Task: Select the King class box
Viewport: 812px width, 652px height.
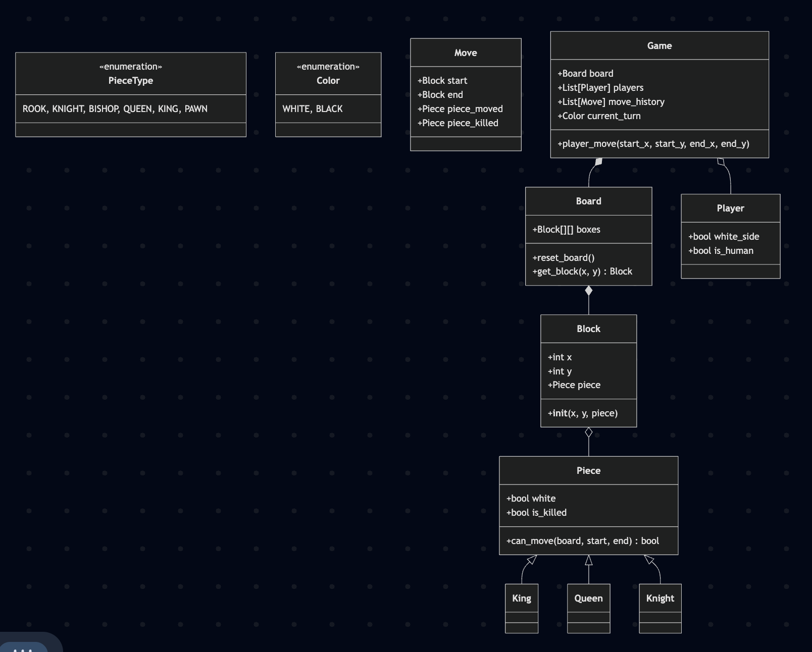Action: (521, 599)
